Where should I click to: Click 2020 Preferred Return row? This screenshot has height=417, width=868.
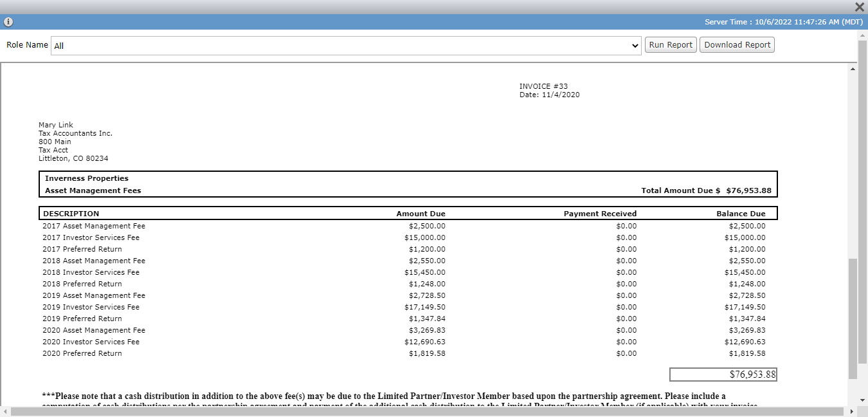[408, 353]
